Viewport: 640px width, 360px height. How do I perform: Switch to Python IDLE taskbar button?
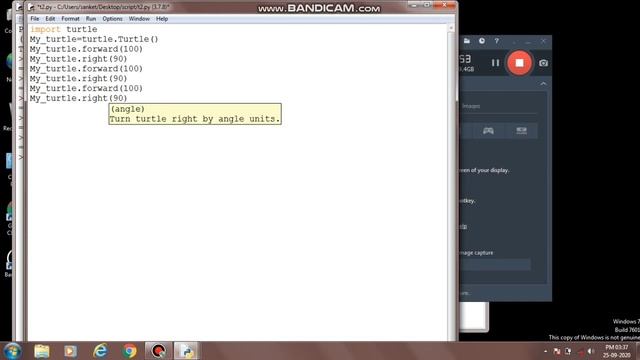pos(187,351)
